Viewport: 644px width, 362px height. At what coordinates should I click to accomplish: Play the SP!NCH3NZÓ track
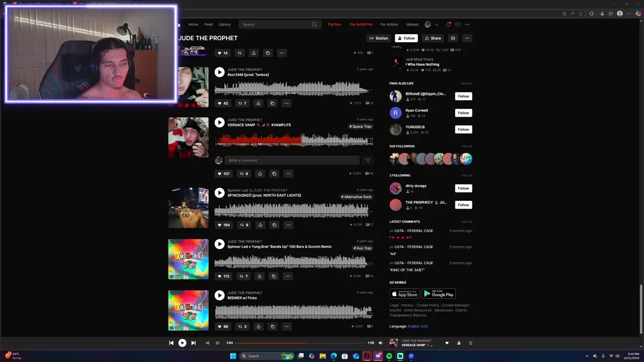(219, 193)
